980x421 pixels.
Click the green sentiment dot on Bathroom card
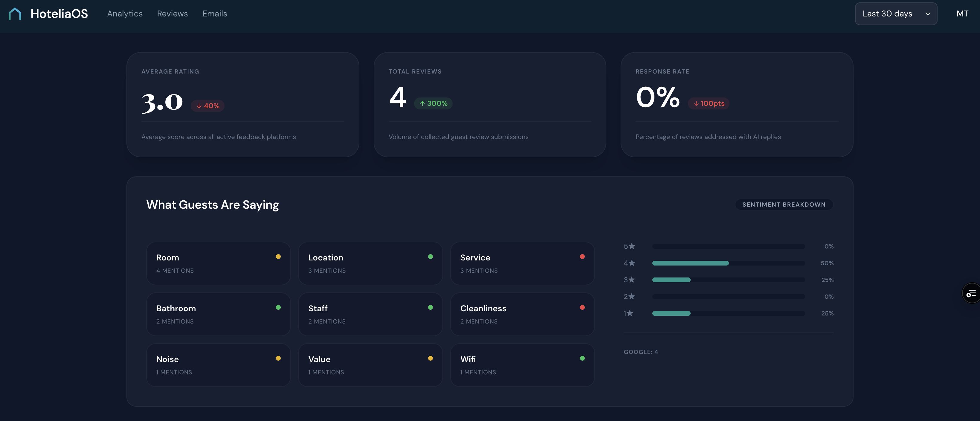point(278,308)
